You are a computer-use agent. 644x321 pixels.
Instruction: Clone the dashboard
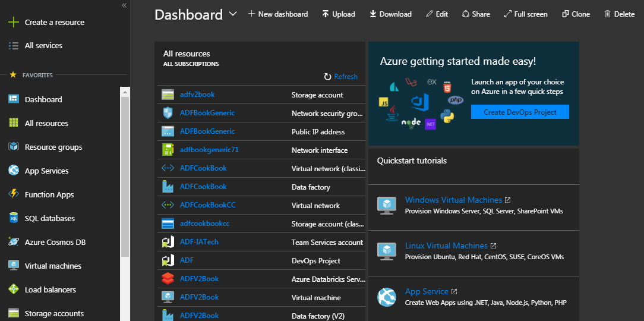coord(576,14)
